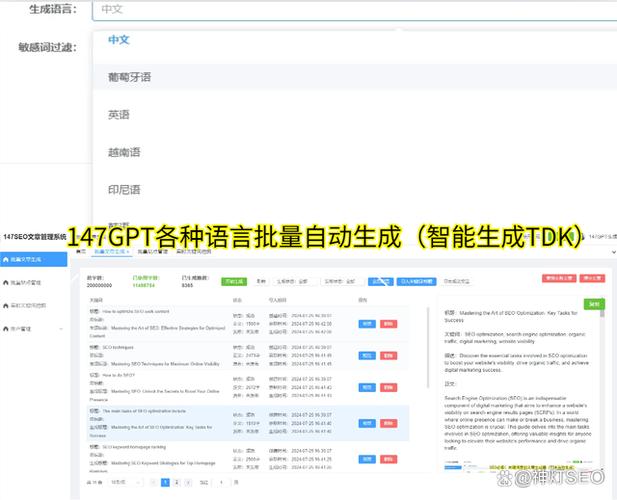The width and height of the screenshot is (617, 500).
Task: Click the first red button at toolbar right
Action: (x=559, y=279)
